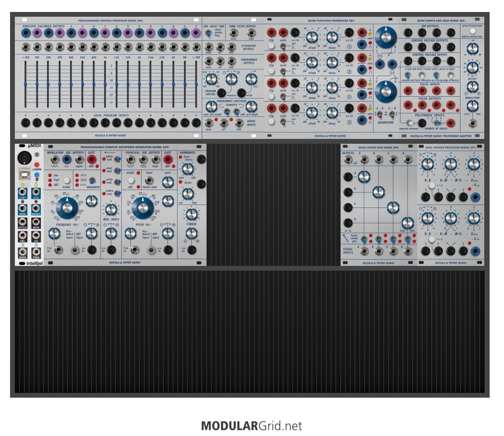The height and width of the screenshot is (436, 504).
Task: Click the µMIDI CC output jack
Action: point(36,236)
